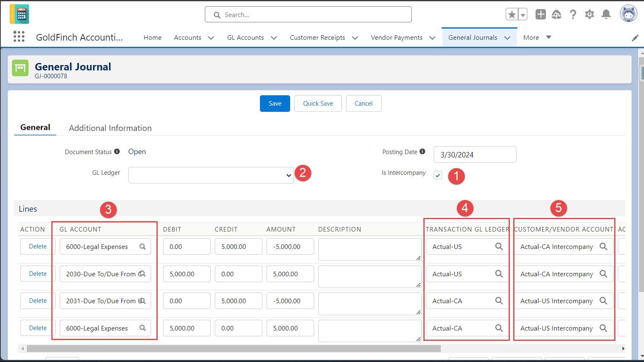Toggle the Is Intercompany checkbox
This screenshot has height=362, width=644.
click(438, 175)
